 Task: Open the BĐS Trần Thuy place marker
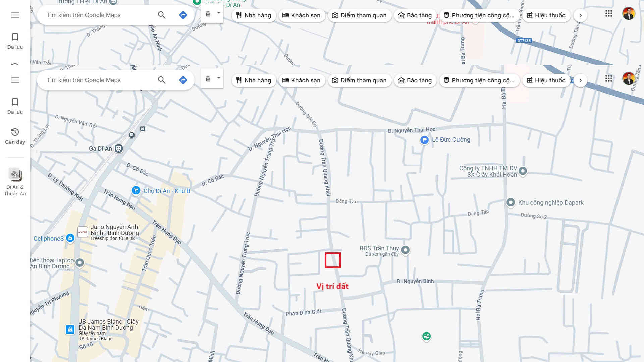click(405, 250)
